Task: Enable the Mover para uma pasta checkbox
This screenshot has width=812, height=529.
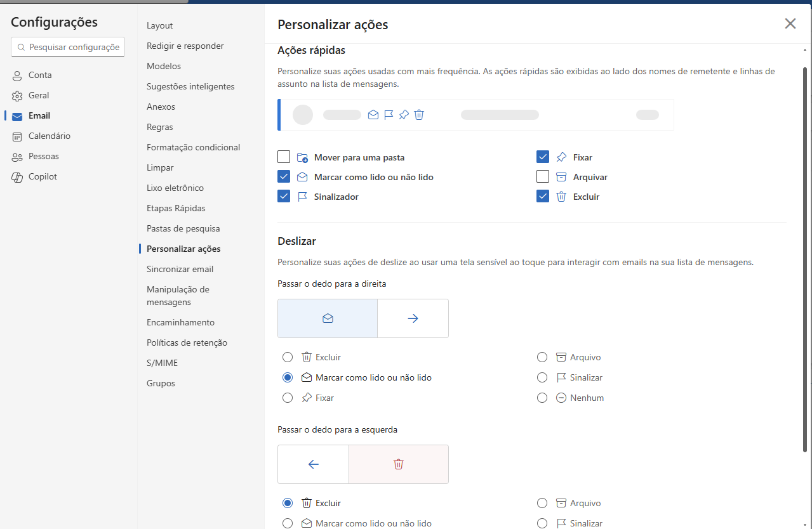Action: coord(284,157)
